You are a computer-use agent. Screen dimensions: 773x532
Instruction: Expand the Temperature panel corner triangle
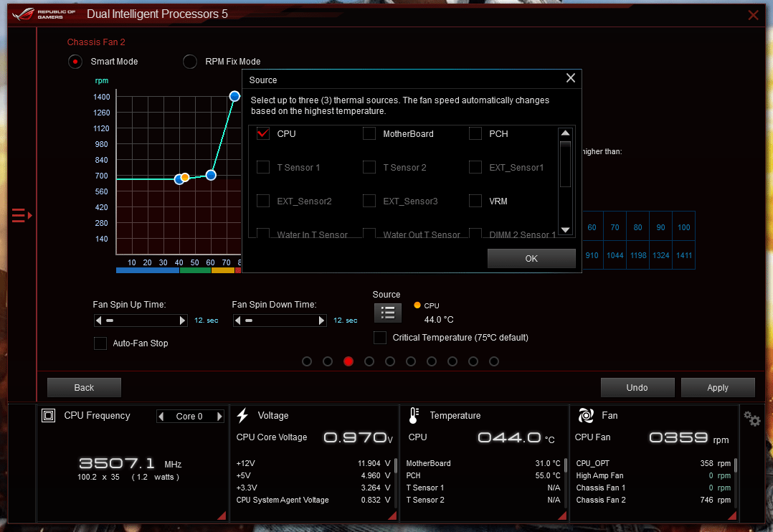[x=562, y=516]
